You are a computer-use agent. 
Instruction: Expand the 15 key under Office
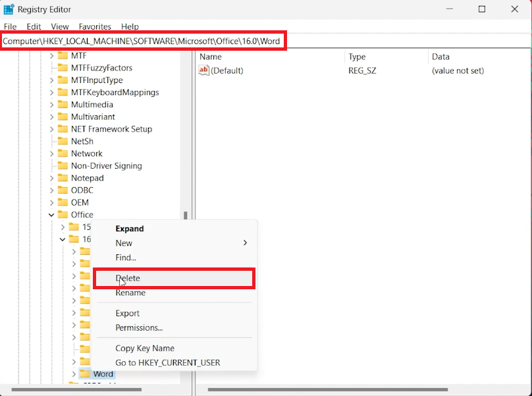pyautogui.click(x=63, y=227)
